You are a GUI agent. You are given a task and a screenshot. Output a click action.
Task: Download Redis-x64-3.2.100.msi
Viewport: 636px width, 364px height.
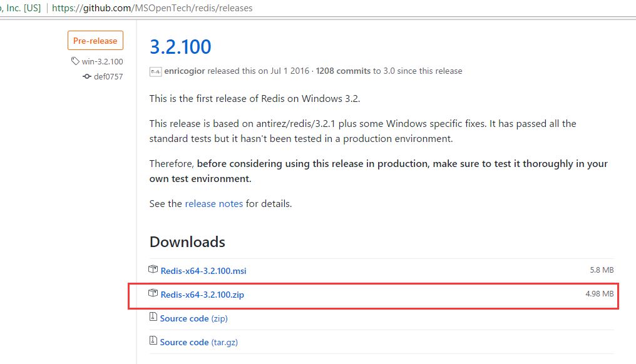[203, 271]
